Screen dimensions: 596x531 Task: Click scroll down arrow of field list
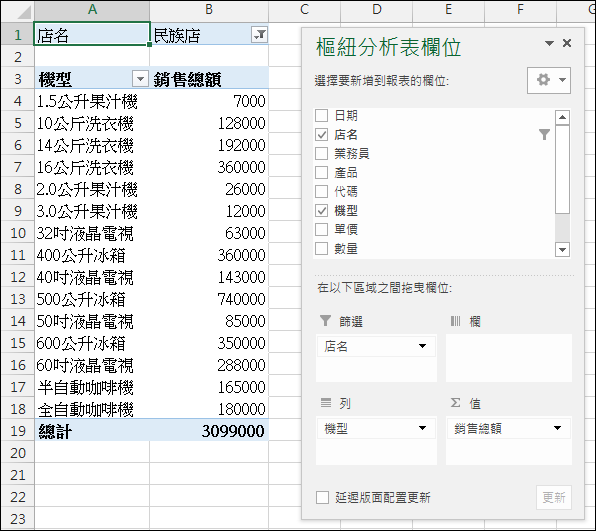click(x=562, y=250)
